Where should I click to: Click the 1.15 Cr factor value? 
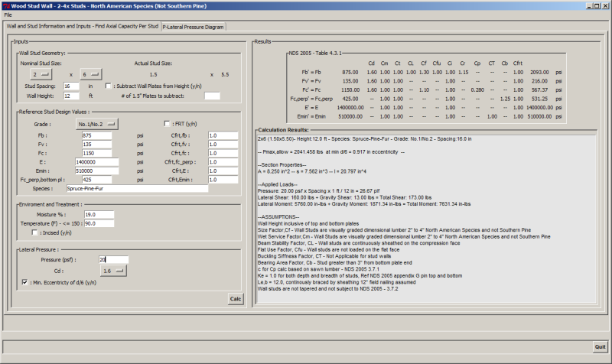463,72
